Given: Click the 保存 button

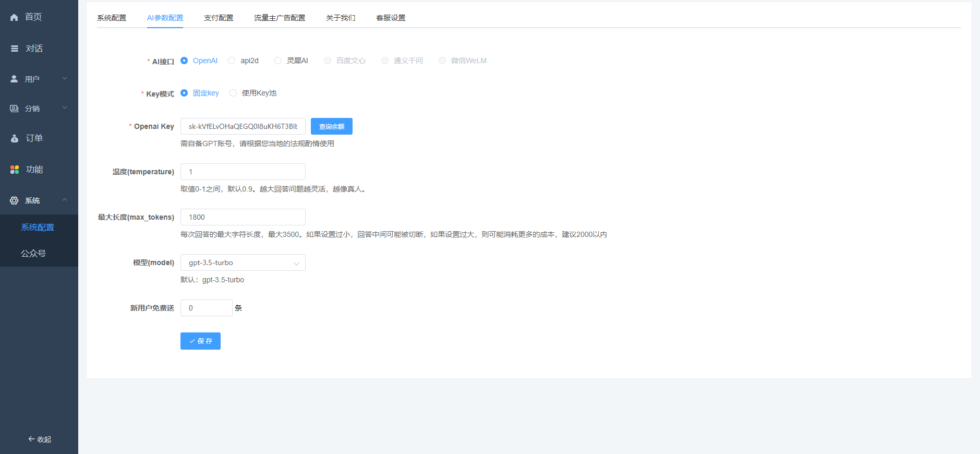Looking at the screenshot, I should 200,341.
